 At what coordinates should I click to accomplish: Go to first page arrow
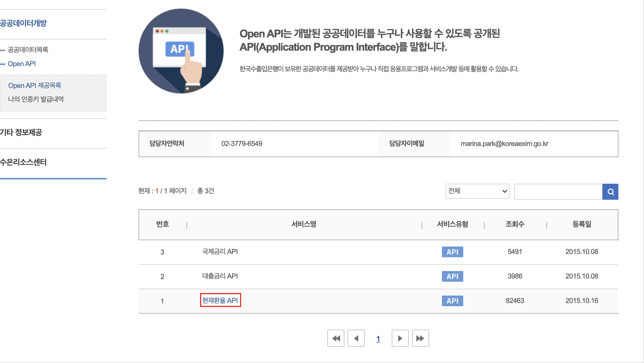point(336,338)
